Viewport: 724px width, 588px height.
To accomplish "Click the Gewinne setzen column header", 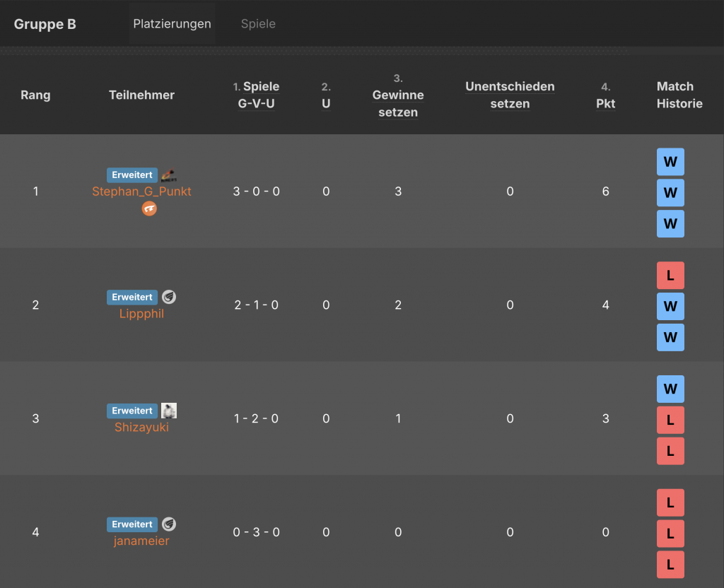I will click(x=398, y=103).
